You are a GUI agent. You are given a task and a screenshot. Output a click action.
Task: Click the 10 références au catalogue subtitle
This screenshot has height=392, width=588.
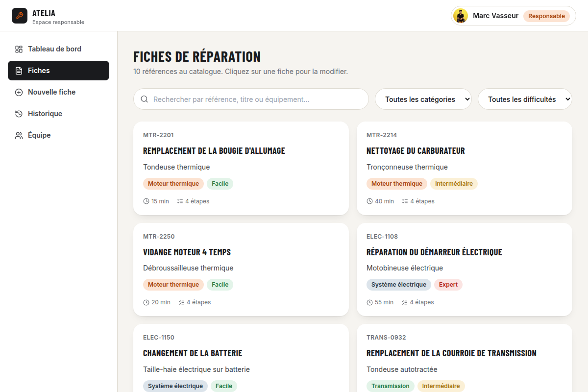coord(241,72)
